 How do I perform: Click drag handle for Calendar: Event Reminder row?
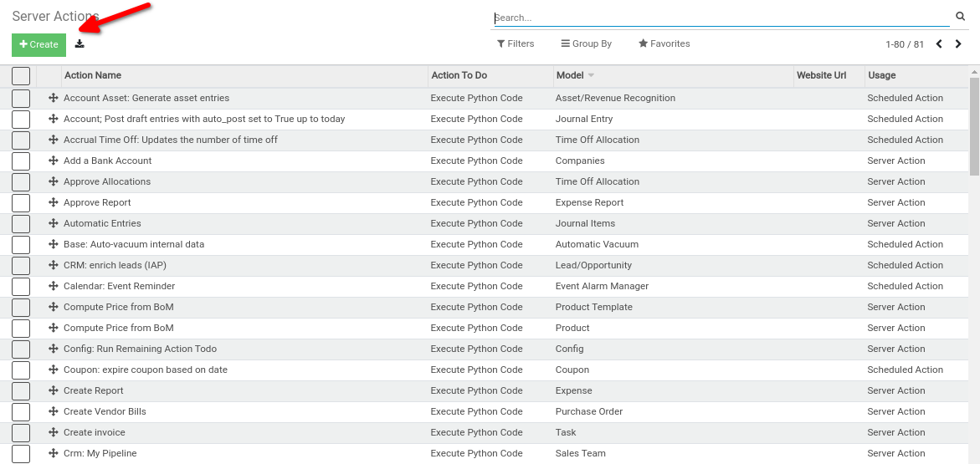(x=53, y=286)
